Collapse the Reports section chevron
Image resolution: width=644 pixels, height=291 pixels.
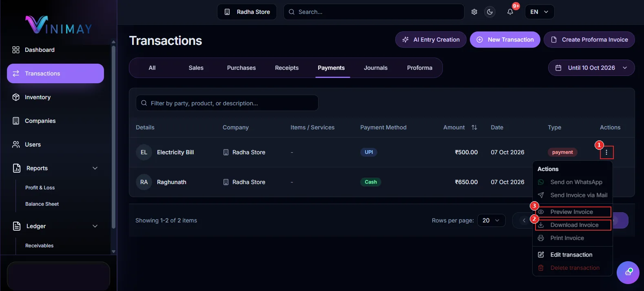pos(95,168)
